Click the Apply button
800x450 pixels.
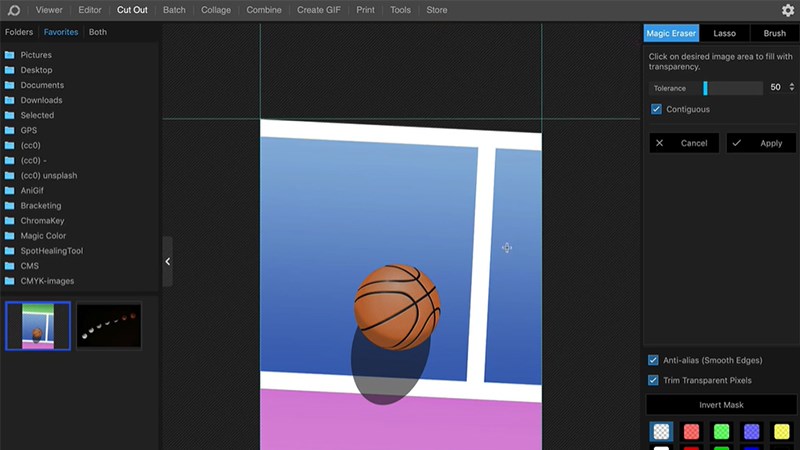(x=761, y=143)
